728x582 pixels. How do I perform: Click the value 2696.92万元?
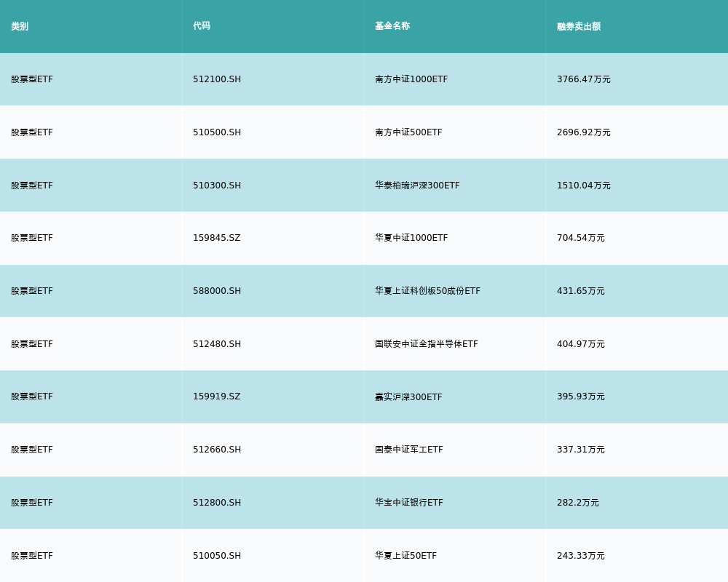click(584, 132)
